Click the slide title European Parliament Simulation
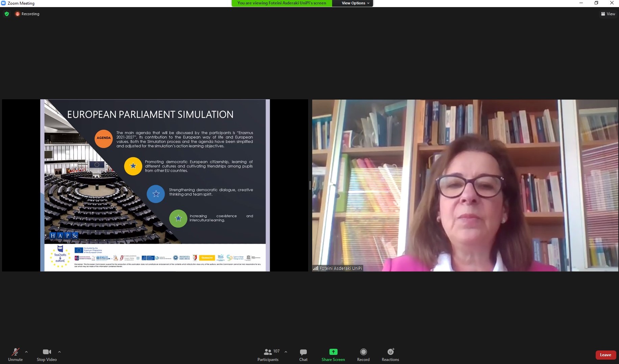This screenshot has width=619, height=364. 150,114
